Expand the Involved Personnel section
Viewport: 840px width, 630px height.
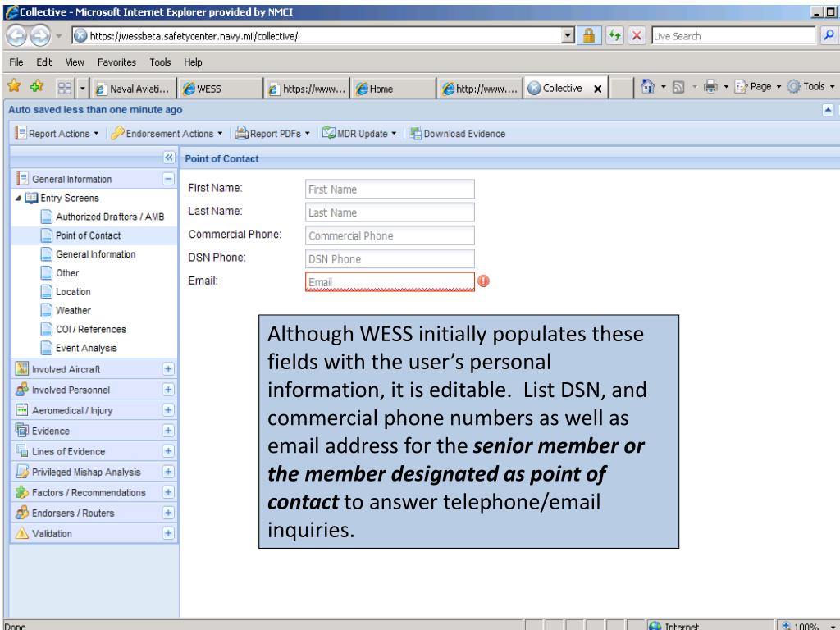click(168, 390)
